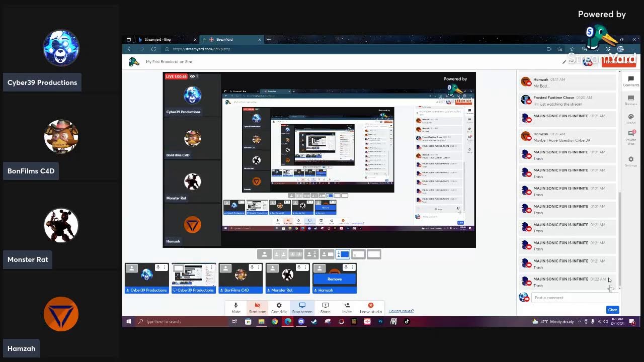Open a new browser tab

(269, 39)
